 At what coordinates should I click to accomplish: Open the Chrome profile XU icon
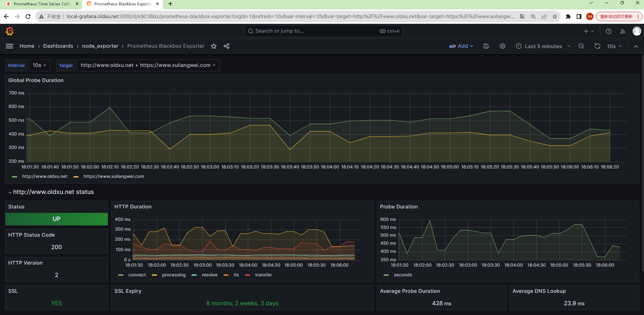(x=590, y=16)
